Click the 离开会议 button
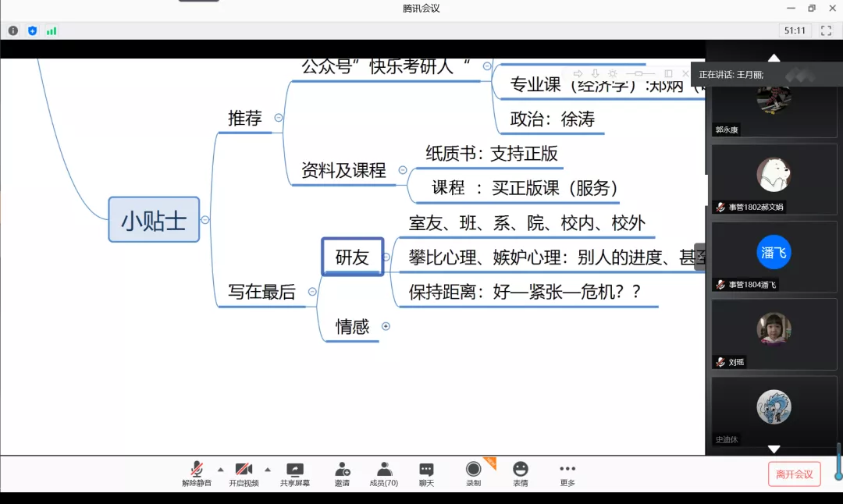The image size is (843, 504). tap(794, 474)
